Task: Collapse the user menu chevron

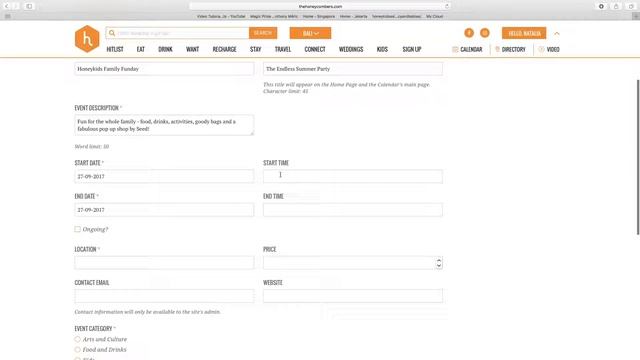Action: point(557,33)
